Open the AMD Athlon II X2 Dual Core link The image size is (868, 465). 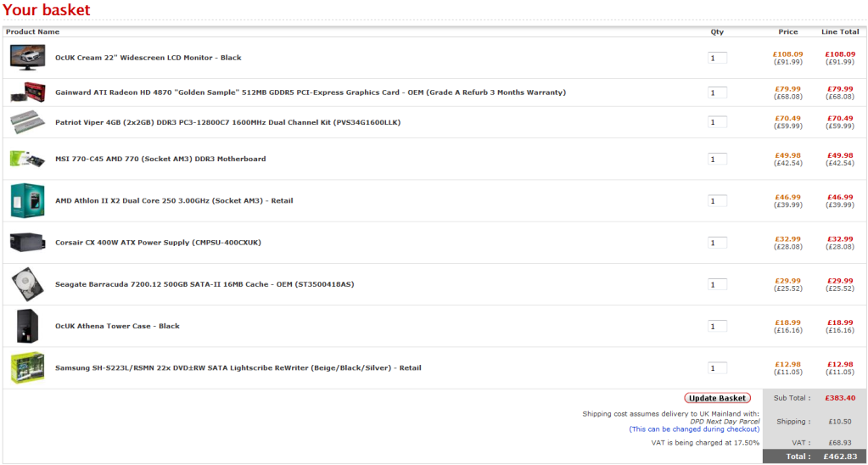175,200
